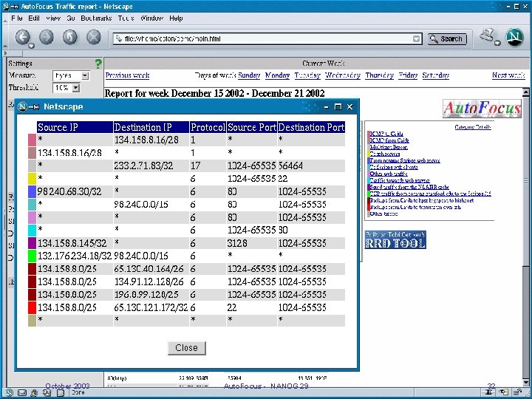Click the Other traffic link in legend
532x399 pixels.
pos(383,214)
